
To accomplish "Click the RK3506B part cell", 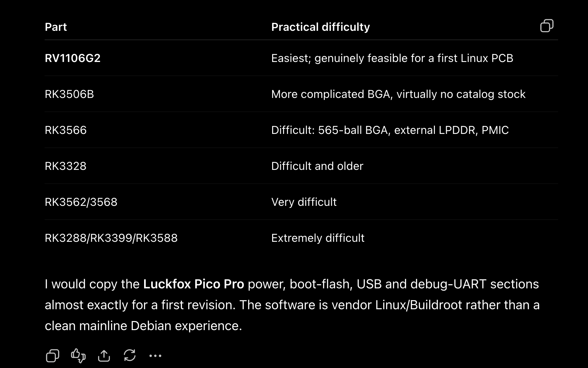I will click(x=69, y=94).
